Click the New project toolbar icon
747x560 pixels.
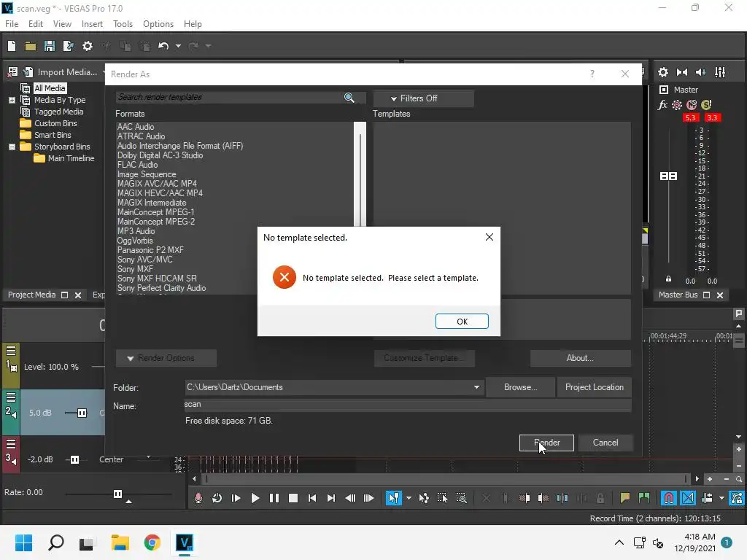coord(12,46)
